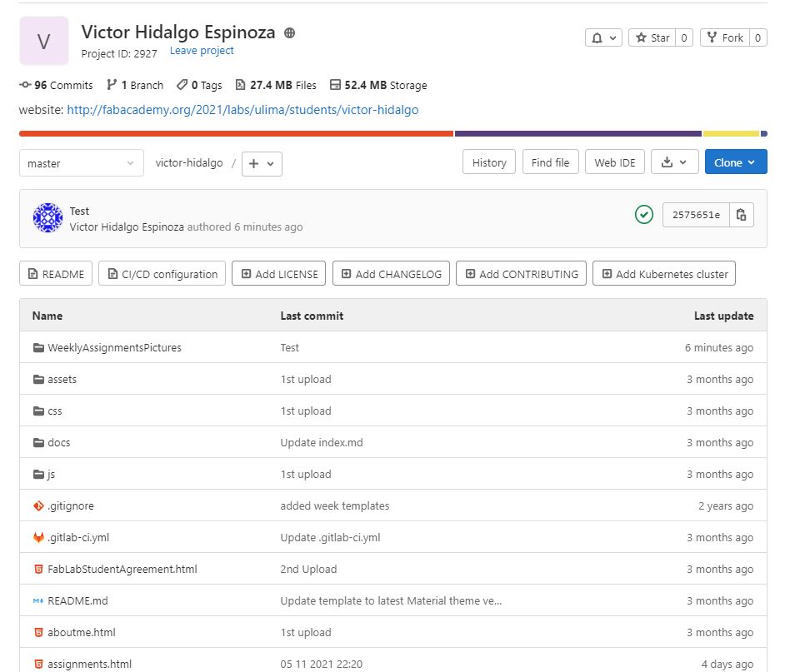Open the notification bell dropdown
Image resolution: width=785 pixels, height=672 pixels.
tap(603, 37)
